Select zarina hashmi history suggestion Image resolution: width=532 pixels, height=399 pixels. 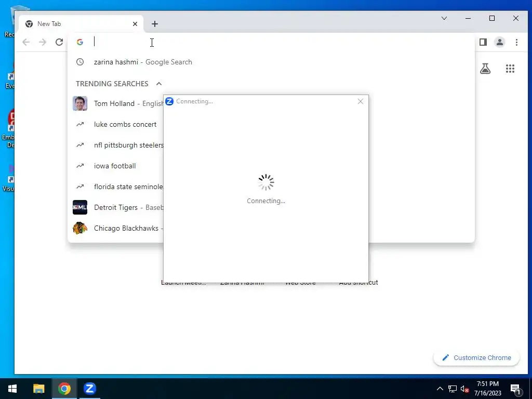(x=271, y=62)
